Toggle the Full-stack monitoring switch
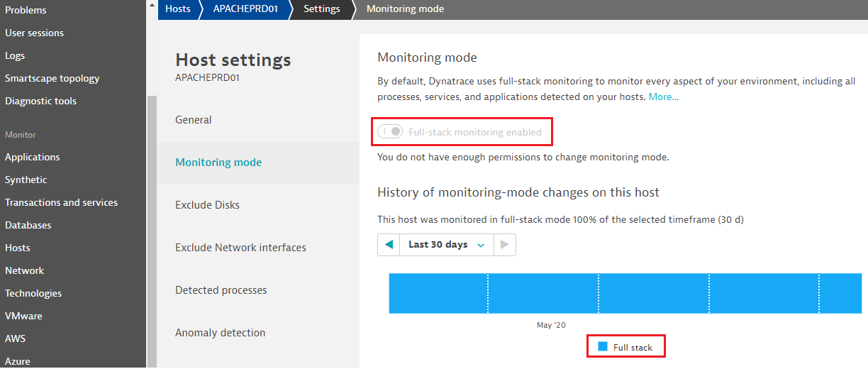This screenshot has height=369, width=868. (x=390, y=132)
